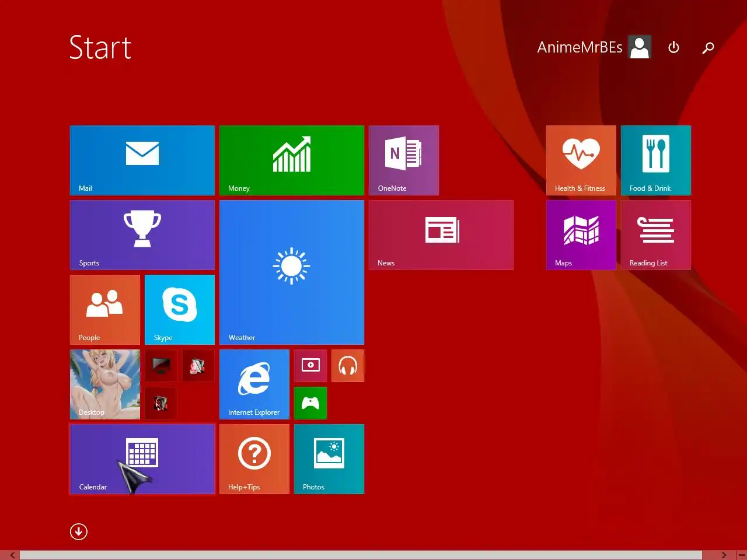The image size is (747, 560).
Task: Open the Calendar tile
Action: pyautogui.click(x=142, y=459)
